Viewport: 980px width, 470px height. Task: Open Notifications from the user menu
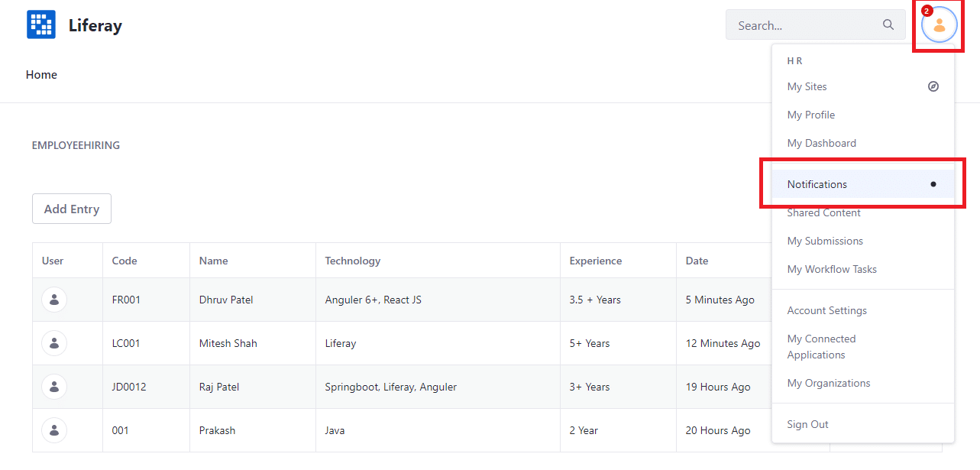pos(817,184)
